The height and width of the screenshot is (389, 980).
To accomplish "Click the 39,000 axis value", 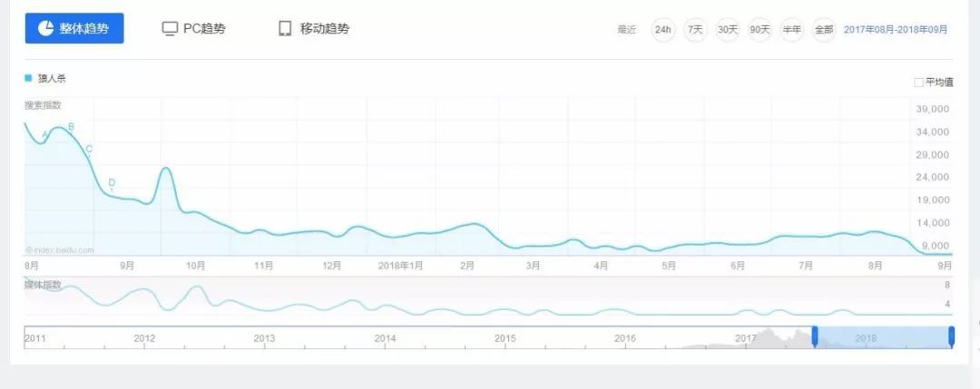I will tap(932, 110).
